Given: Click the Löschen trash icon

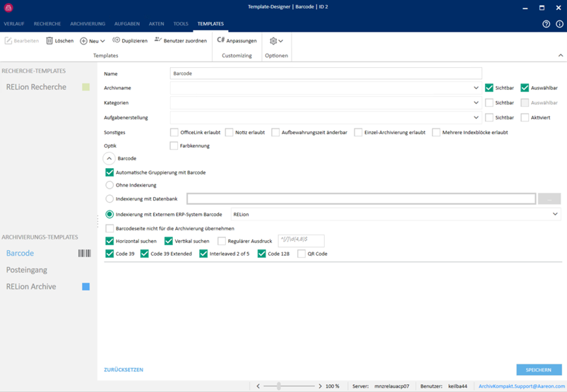Looking at the screenshot, I should tap(49, 41).
